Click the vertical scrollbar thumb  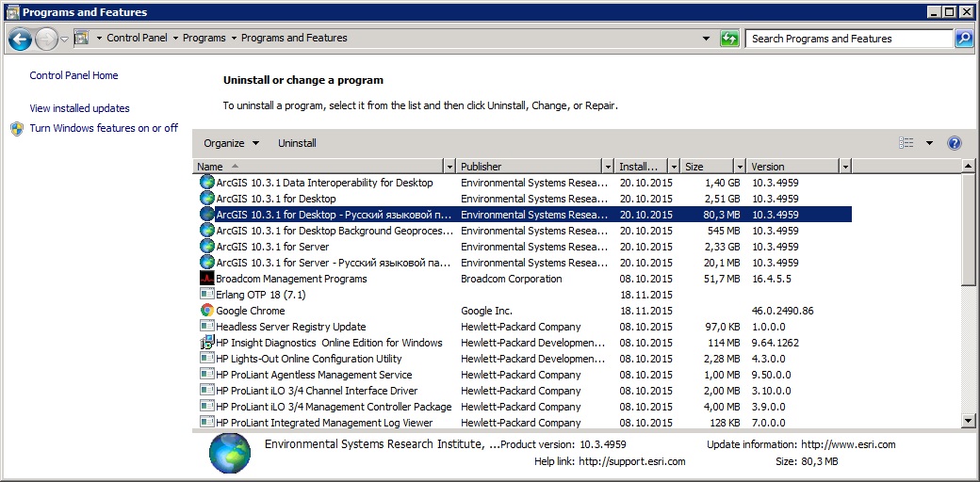coord(968,228)
